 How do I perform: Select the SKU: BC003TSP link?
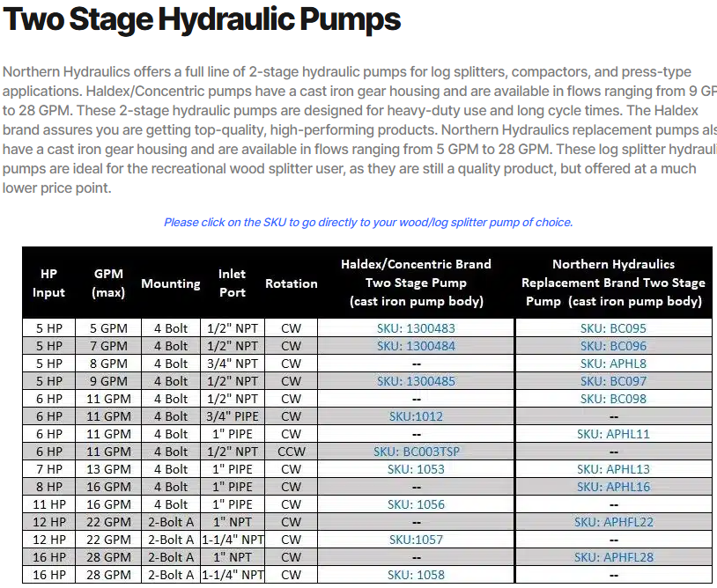(416, 452)
